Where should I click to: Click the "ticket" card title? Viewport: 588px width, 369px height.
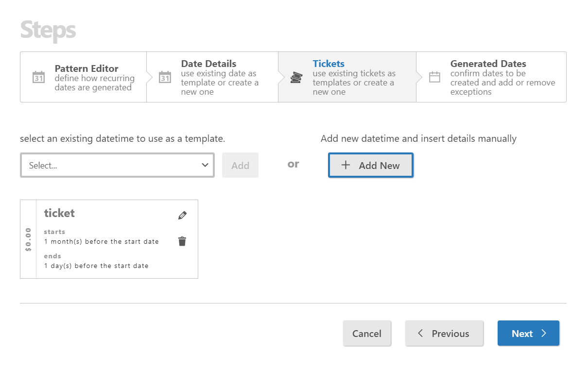[x=59, y=213]
